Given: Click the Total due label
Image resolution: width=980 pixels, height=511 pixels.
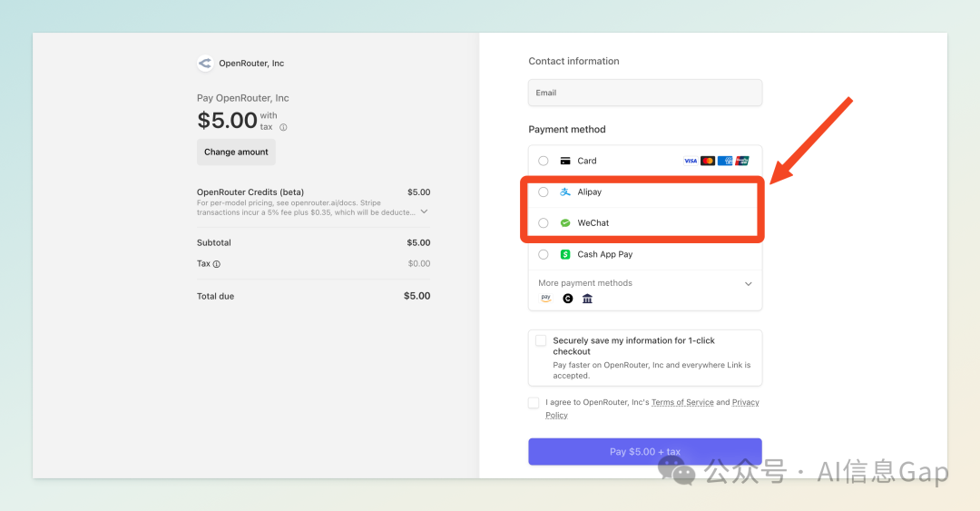Looking at the screenshot, I should pyautogui.click(x=216, y=297).
